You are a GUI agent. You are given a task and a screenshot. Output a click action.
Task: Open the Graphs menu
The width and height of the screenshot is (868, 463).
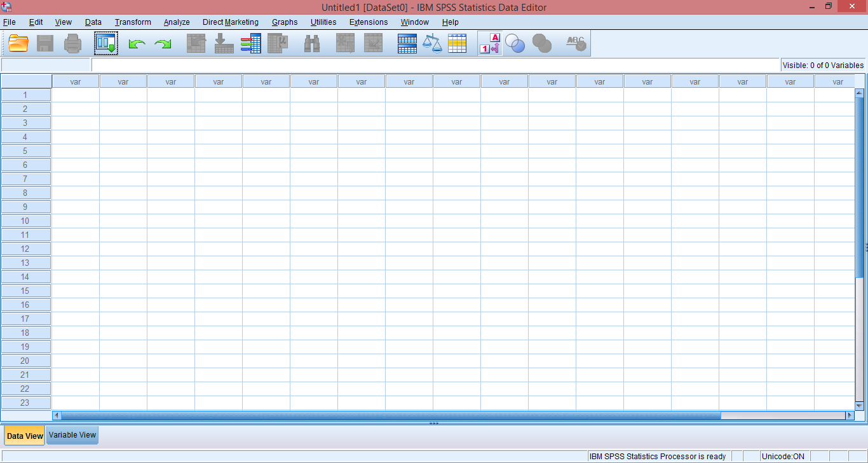(285, 22)
